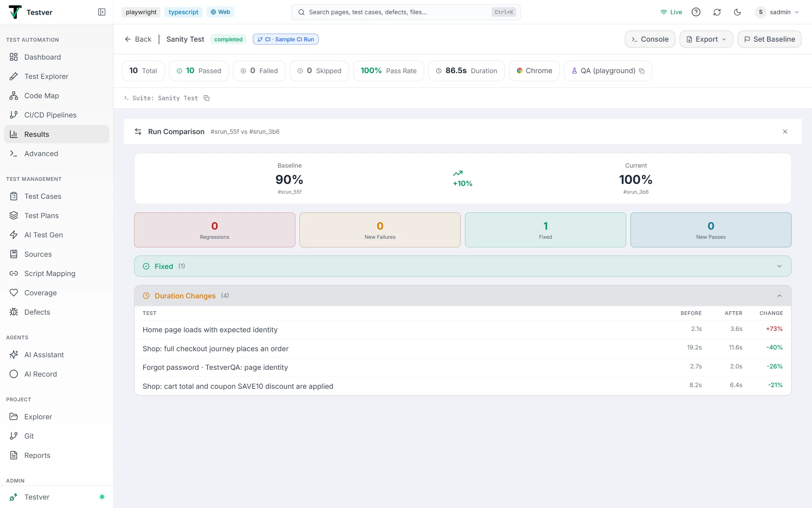Select Results in sidebar
This screenshot has width=812, height=508.
click(57, 134)
